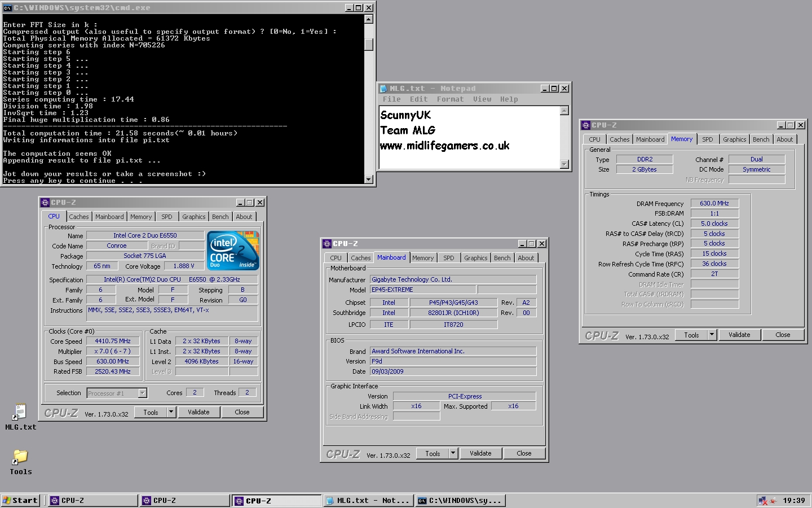Click the Tools button in the CPU-Z Mainboard window

(433, 453)
